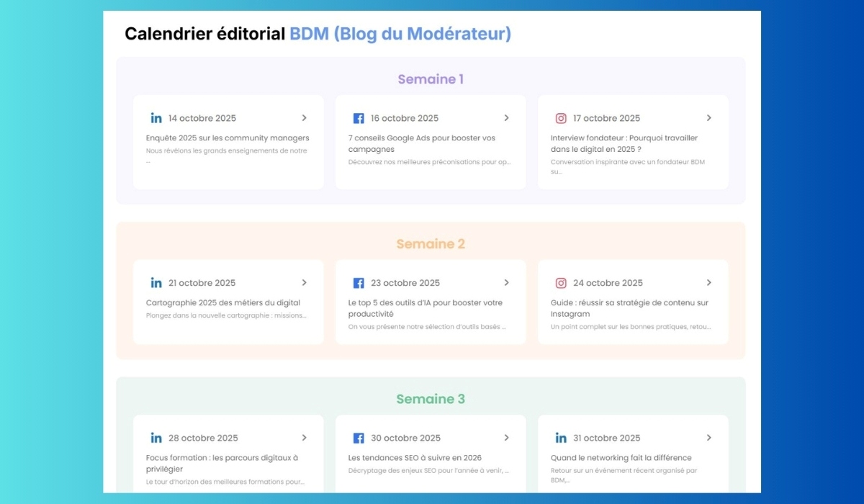Click Instagram icon on 17 octobre post
The height and width of the screenshot is (504, 864).
click(x=561, y=118)
